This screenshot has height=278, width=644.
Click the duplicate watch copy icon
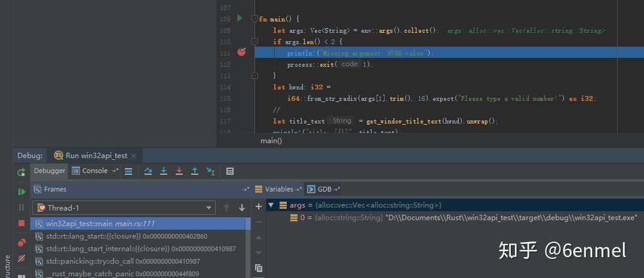(258, 268)
